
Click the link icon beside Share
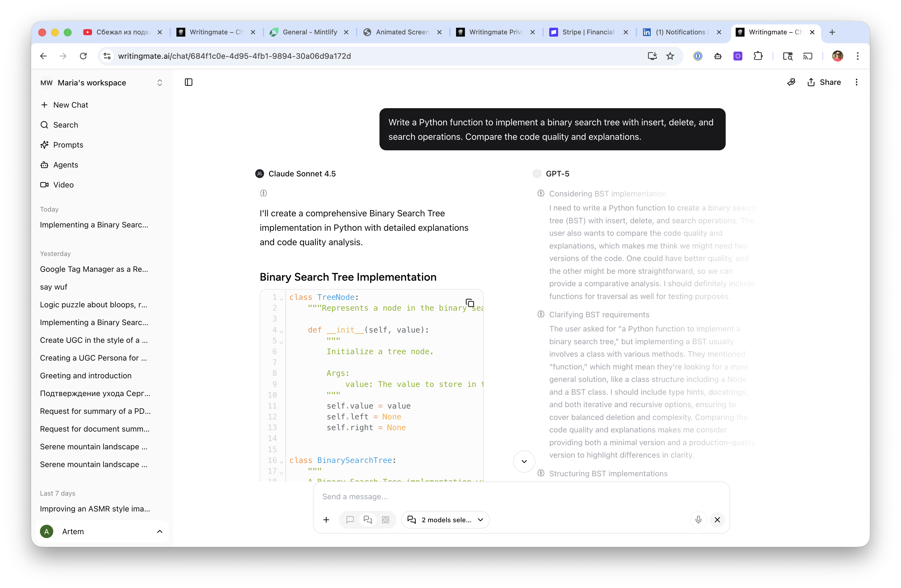[791, 82]
